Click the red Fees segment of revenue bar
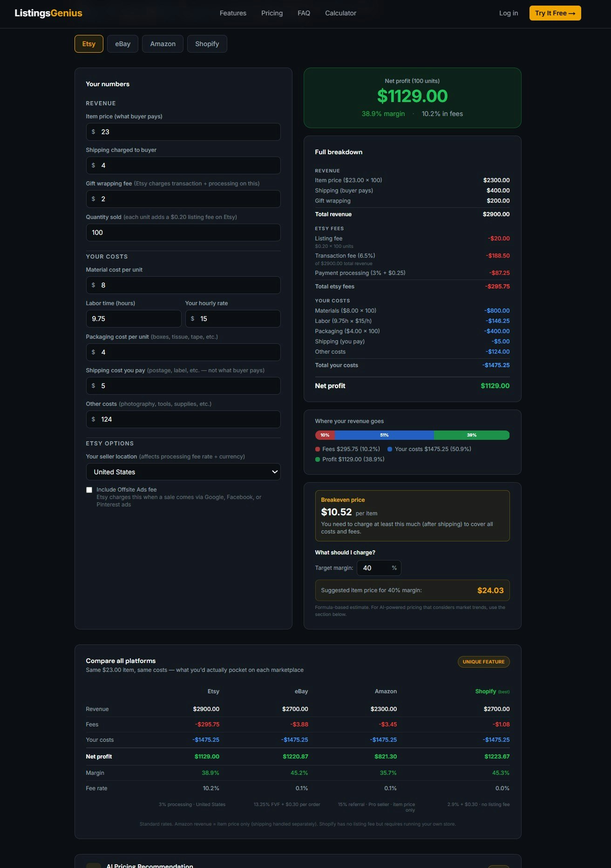Image resolution: width=611 pixels, height=868 pixels. [x=325, y=435]
